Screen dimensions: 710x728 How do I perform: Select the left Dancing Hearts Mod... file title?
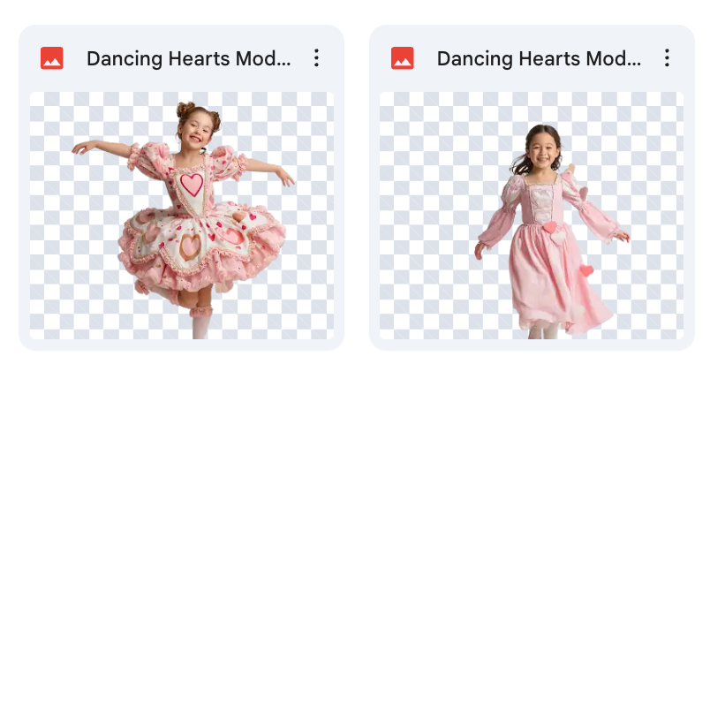(x=188, y=58)
